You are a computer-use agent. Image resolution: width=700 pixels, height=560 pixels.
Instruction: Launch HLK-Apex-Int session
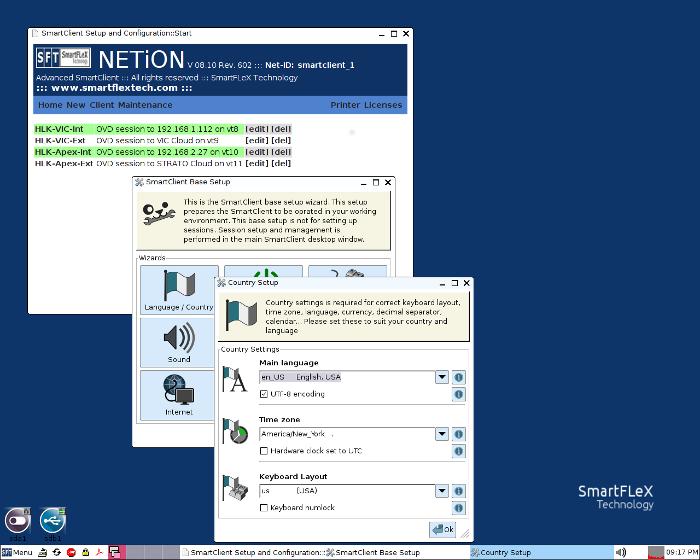pyautogui.click(x=63, y=152)
